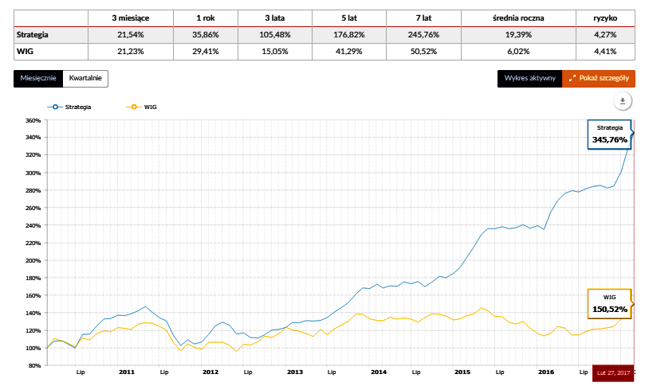Click the Lut 27, 2017 date marker
Viewport: 645px width, 386px height.
(613, 373)
